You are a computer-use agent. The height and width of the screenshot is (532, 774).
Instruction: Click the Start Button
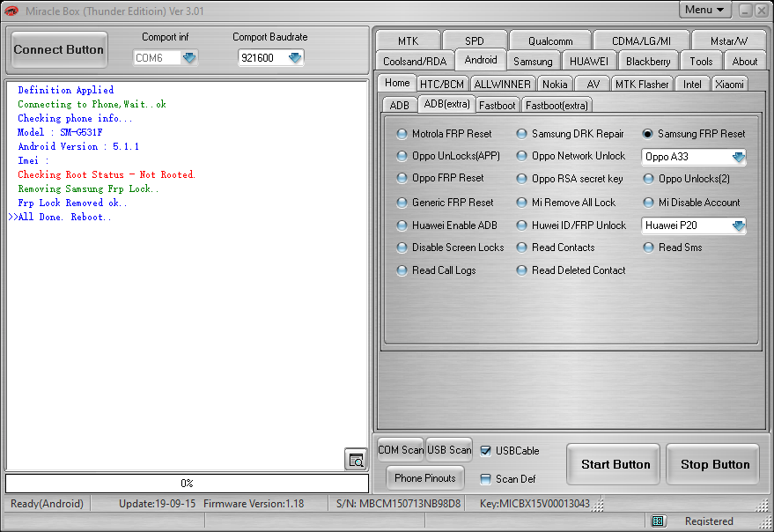615,464
